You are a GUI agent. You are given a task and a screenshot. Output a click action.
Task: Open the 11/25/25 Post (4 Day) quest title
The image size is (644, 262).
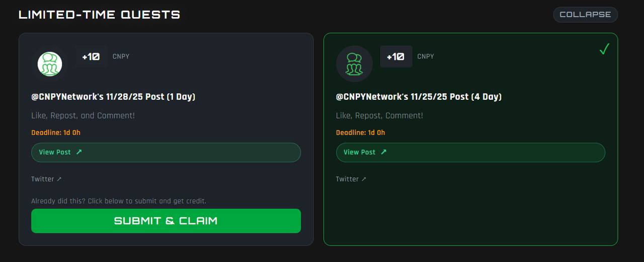click(419, 97)
